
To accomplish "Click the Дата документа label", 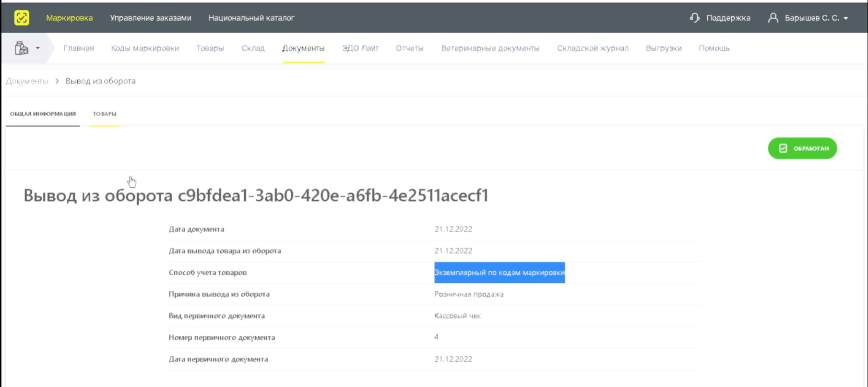I will [x=197, y=229].
